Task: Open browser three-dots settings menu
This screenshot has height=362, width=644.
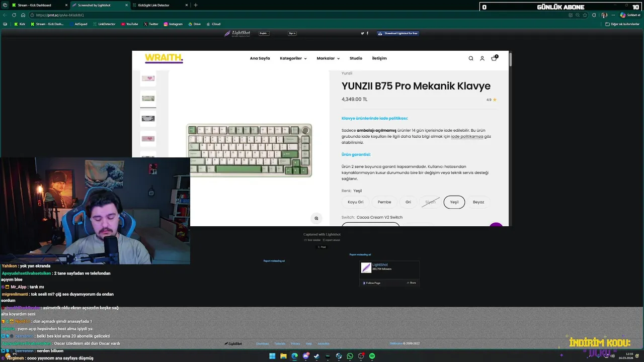Action: [x=613, y=15]
